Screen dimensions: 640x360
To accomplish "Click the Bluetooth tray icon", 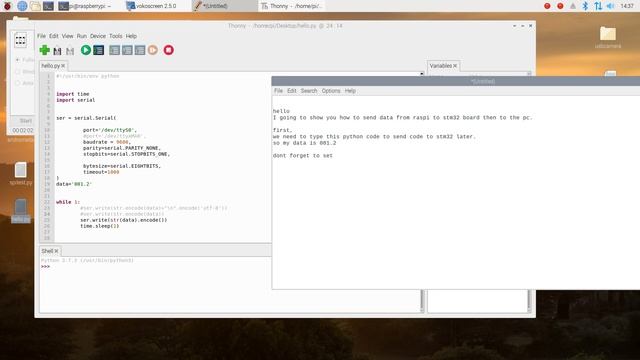I will pos(585,6).
